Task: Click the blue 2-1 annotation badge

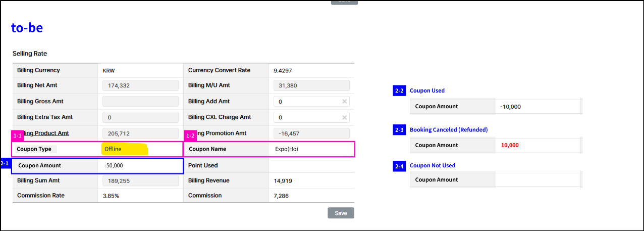Action: [x=5, y=164]
